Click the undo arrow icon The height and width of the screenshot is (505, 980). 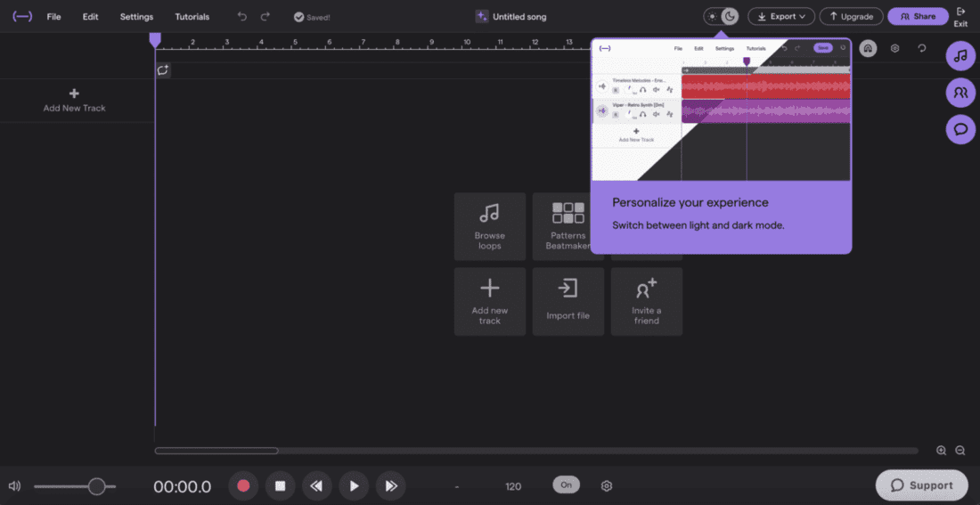tap(241, 17)
